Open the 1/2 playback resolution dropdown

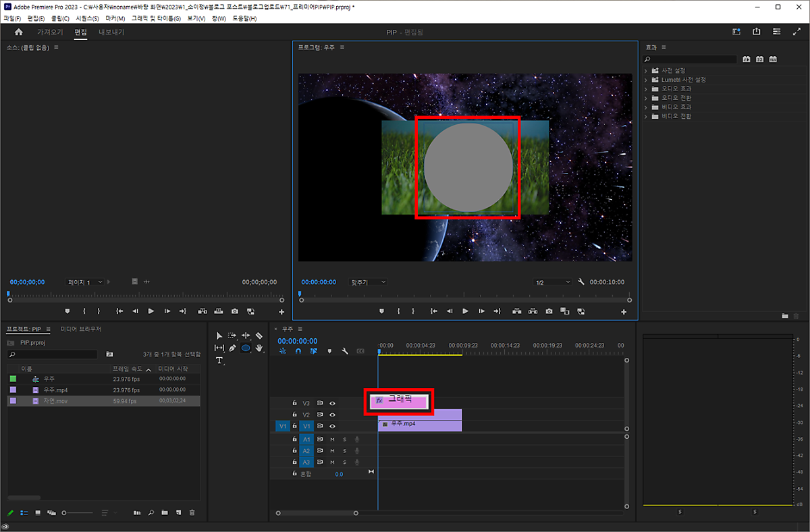[x=552, y=282]
